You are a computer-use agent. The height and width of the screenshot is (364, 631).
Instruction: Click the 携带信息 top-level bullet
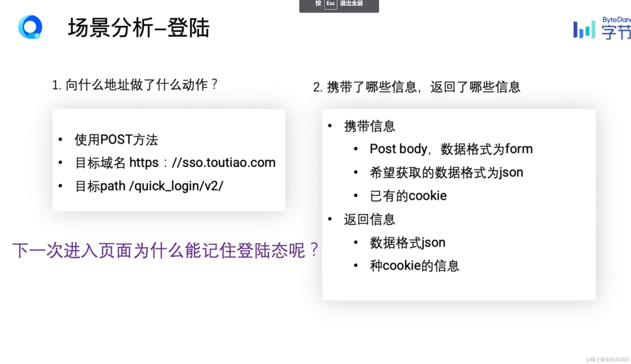(x=369, y=126)
